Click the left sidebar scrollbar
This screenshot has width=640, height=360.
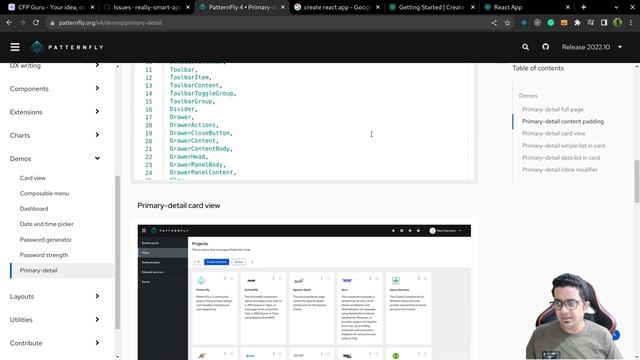tap(118, 252)
